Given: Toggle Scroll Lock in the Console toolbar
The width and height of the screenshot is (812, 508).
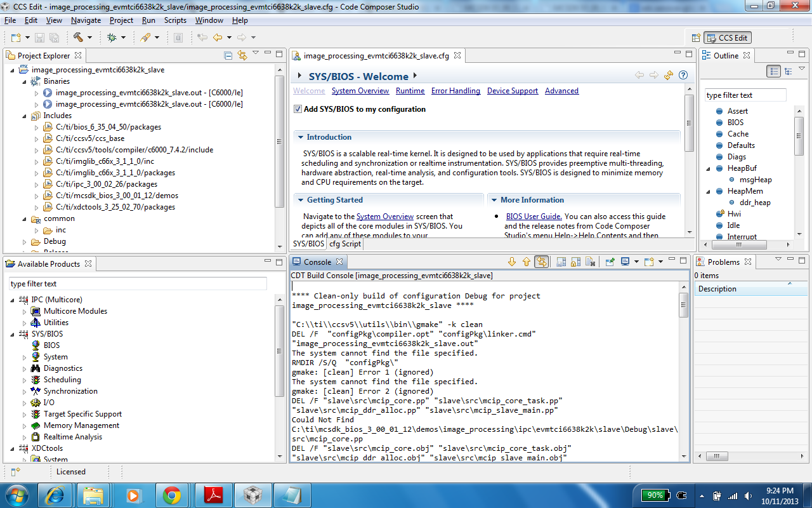Looking at the screenshot, I should (575, 262).
